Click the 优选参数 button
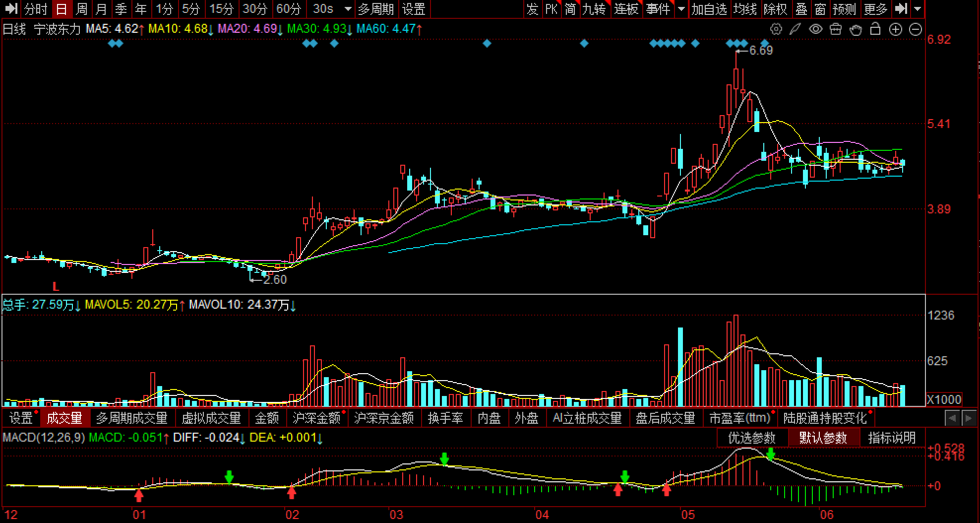980x523 pixels. pyautogui.click(x=751, y=438)
